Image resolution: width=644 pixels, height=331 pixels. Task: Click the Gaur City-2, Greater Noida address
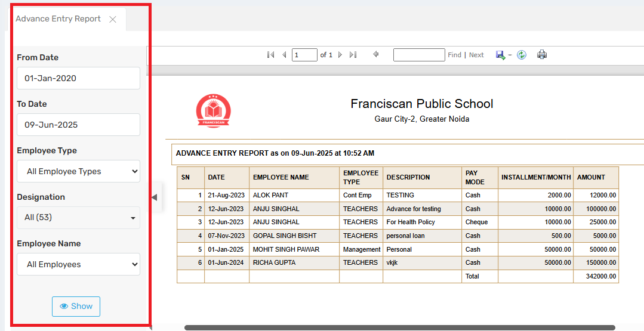pos(422,119)
